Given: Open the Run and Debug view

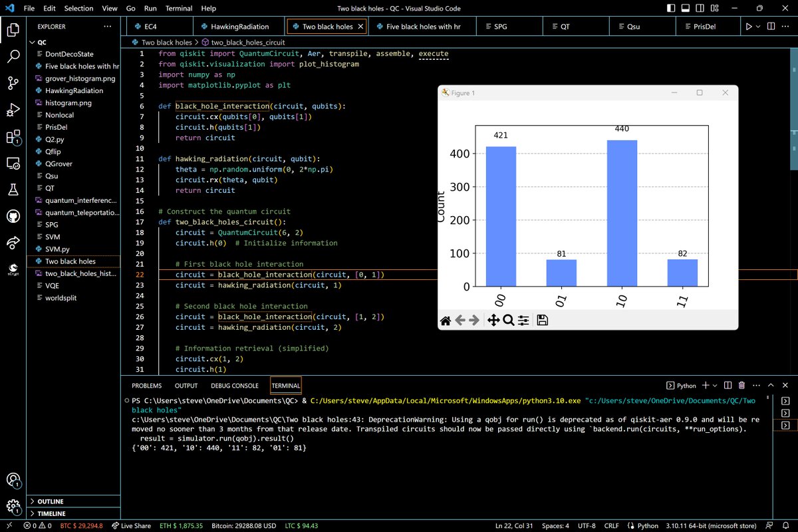Looking at the screenshot, I should 13,110.
